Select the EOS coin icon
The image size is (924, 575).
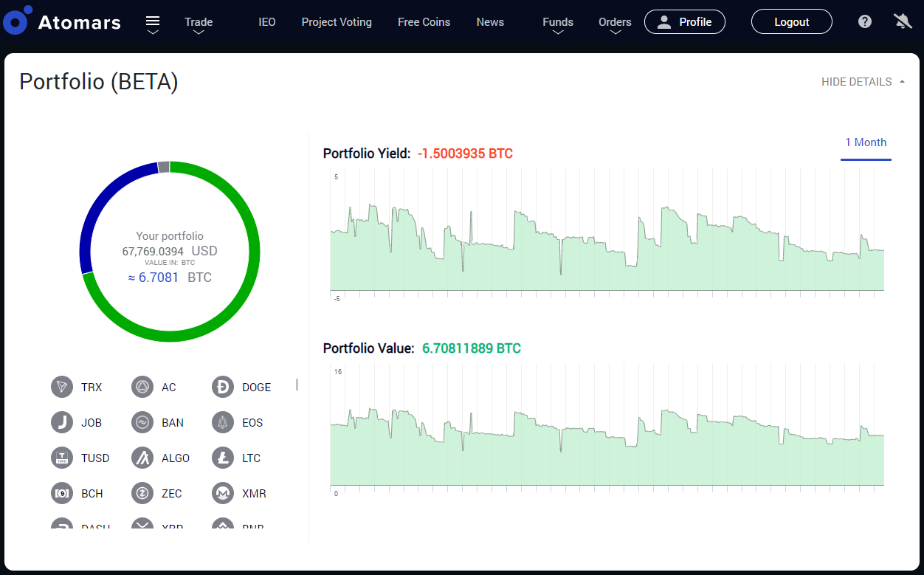point(223,422)
